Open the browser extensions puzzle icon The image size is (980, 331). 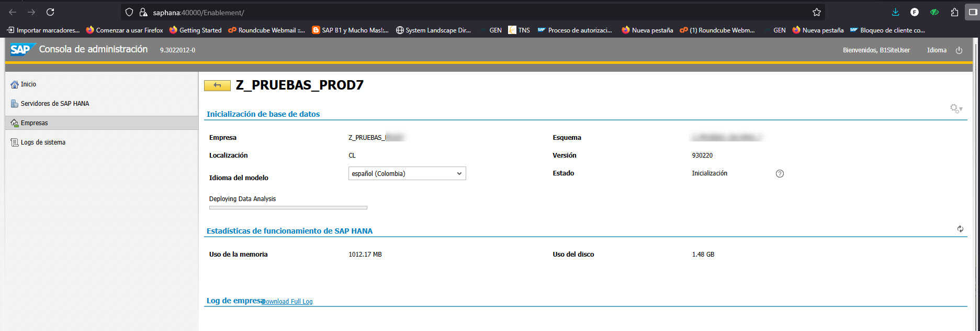(954, 12)
